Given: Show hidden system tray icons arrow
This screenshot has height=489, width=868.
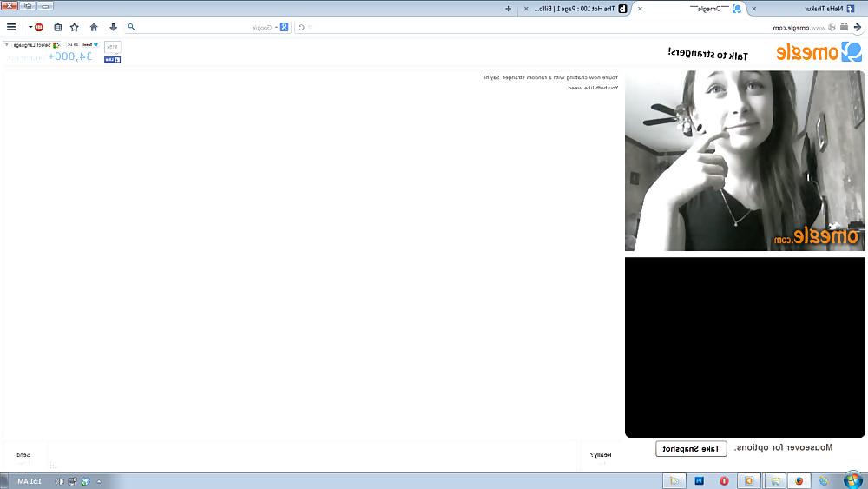Looking at the screenshot, I should (x=99, y=482).
